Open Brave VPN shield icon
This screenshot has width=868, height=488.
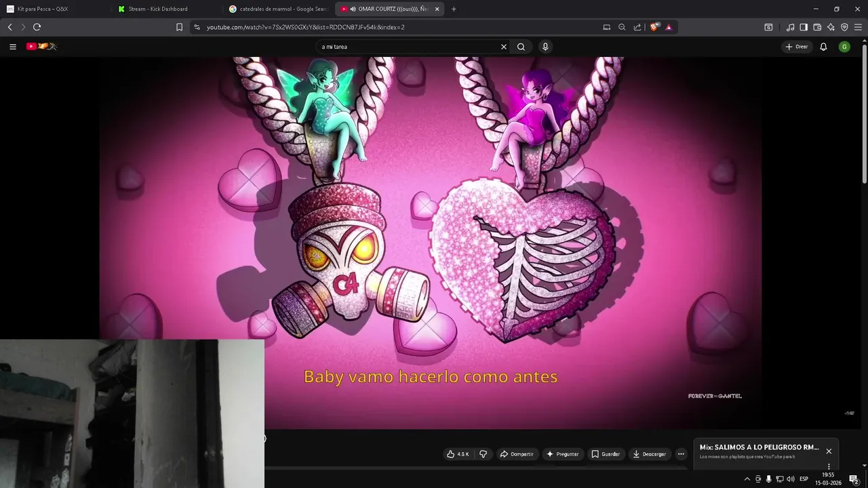[844, 27]
